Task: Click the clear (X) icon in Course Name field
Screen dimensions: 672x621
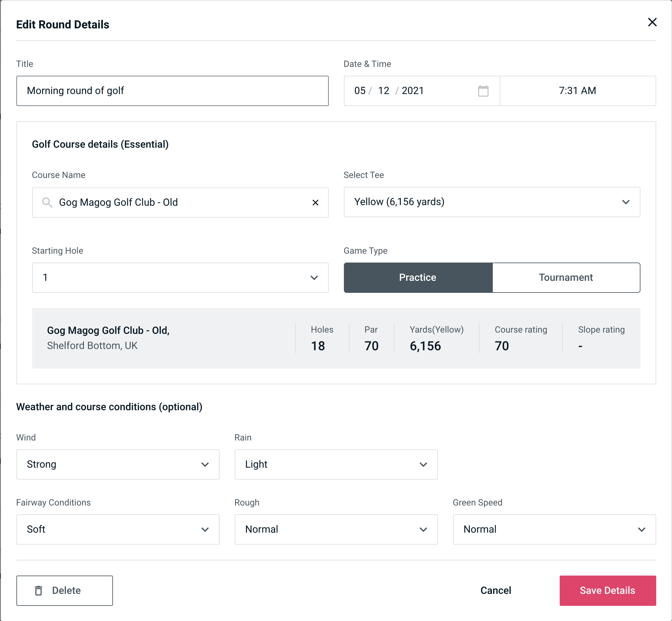Action: [315, 202]
